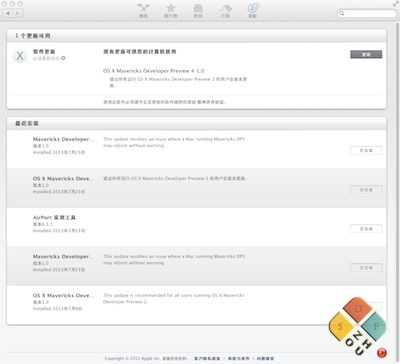Go back with the left arrow button
Viewport: 400px width, 364px height.
point(8,13)
